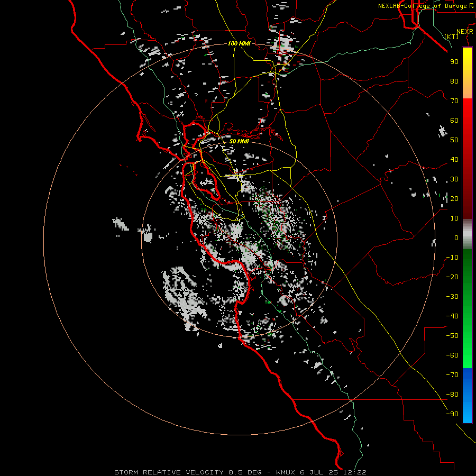
Task: Click the 50 NMI range ring label
Action: [239, 141]
